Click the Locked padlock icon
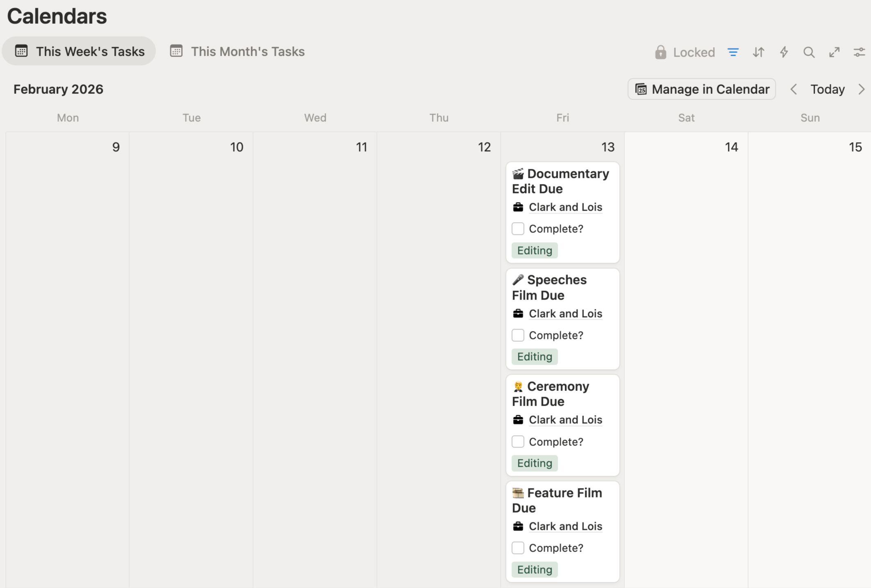The width and height of the screenshot is (871, 588). (x=660, y=52)
